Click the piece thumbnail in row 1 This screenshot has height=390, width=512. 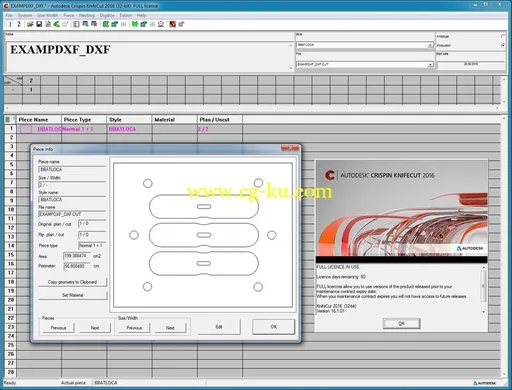pos(26,129)
